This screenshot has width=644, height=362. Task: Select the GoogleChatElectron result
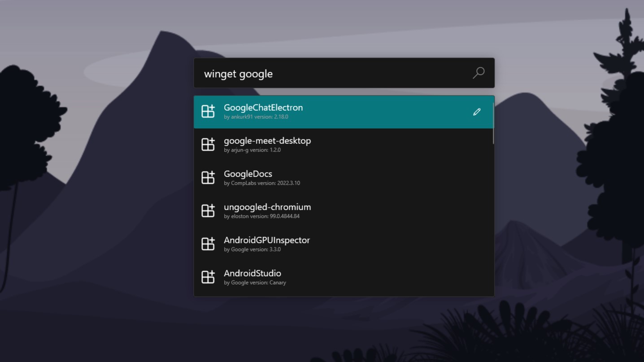[344, 112]
